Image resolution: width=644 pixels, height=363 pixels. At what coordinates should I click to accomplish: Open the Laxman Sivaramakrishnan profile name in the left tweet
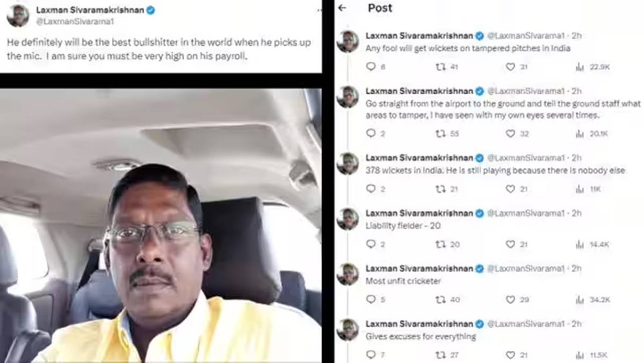pos(90,10)
